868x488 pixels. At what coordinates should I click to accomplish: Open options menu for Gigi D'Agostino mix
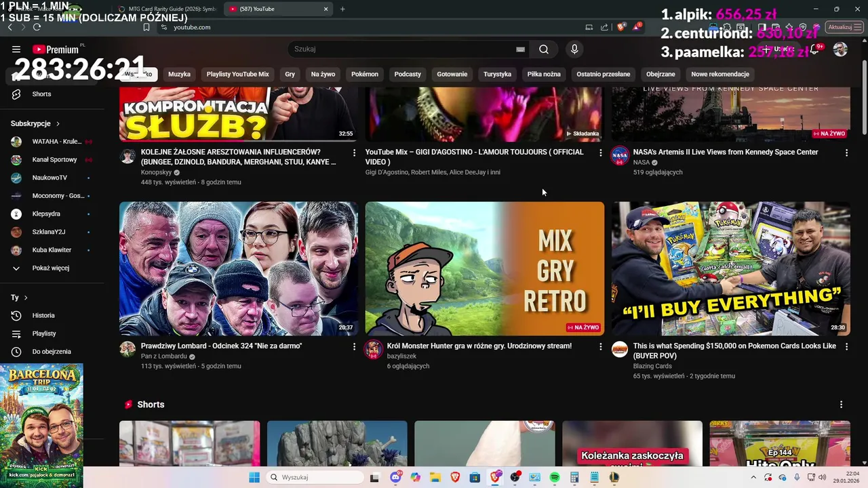pos(600,153)
